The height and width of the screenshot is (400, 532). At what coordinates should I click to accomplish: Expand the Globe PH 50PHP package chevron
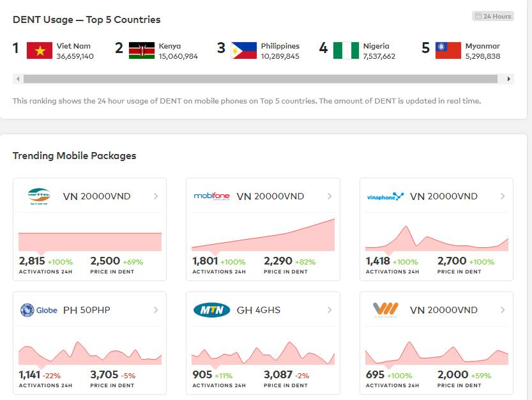pos(156,310)
